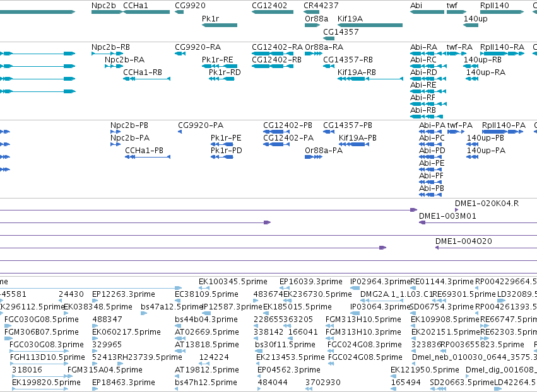Open the CR44237 gene entry
Viewport: 537px width, 392px height.
(x=321, y=6)
